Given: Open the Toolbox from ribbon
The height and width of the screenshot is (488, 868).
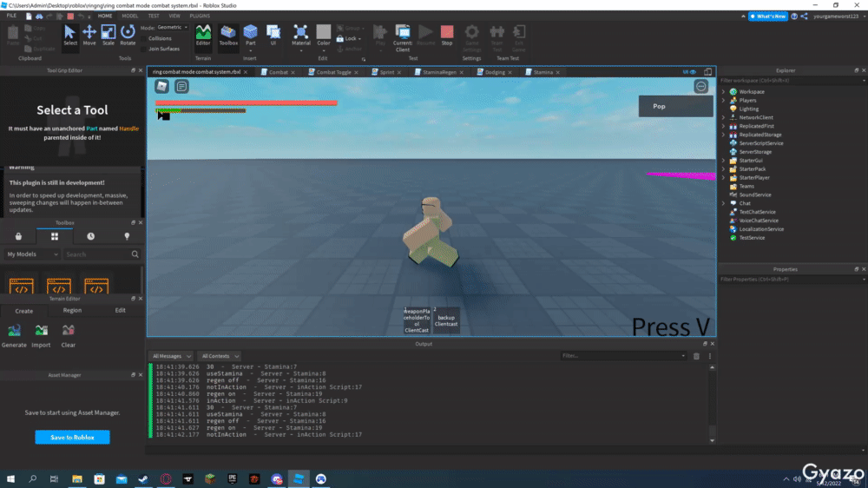Looking at the screenshot, I should [228, 36].
